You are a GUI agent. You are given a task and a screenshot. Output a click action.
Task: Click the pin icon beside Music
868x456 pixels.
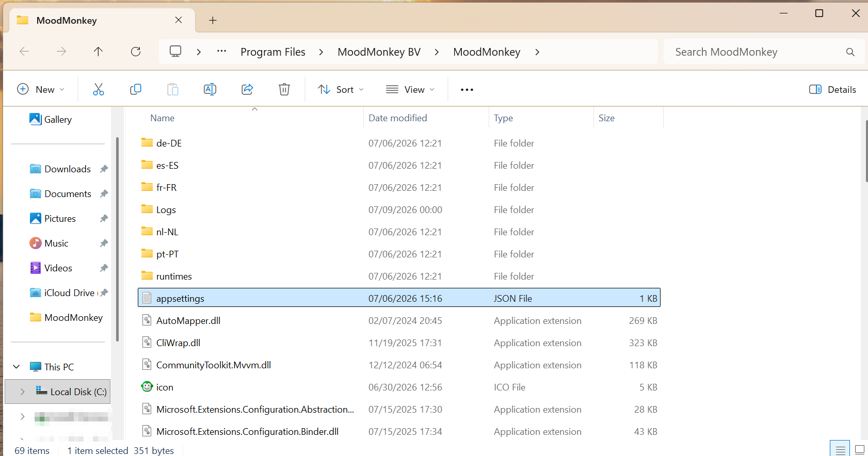104,243
